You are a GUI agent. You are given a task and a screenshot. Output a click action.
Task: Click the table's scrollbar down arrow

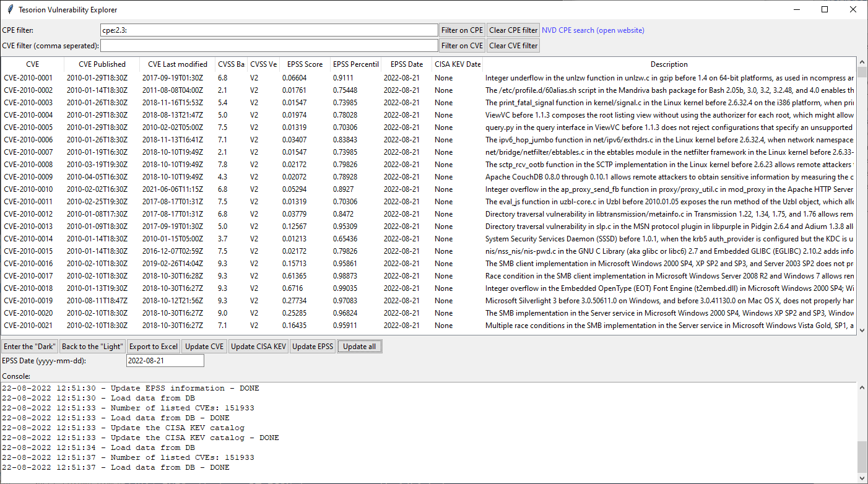(x=862, y=330)
